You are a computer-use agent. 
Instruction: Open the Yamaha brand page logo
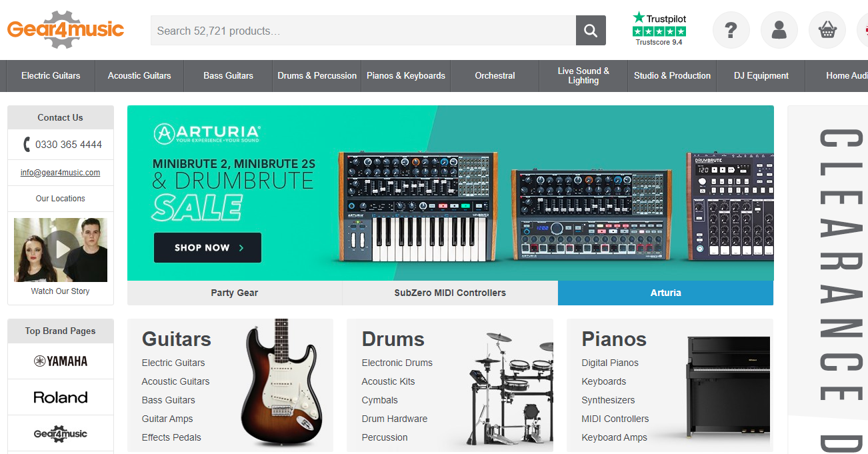click(x=61, y=361)
